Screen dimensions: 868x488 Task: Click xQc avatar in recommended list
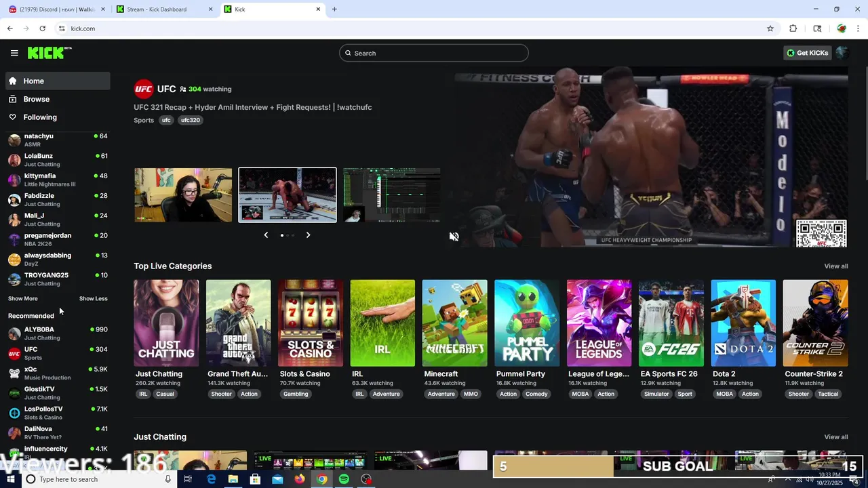(x=14, y=373)
